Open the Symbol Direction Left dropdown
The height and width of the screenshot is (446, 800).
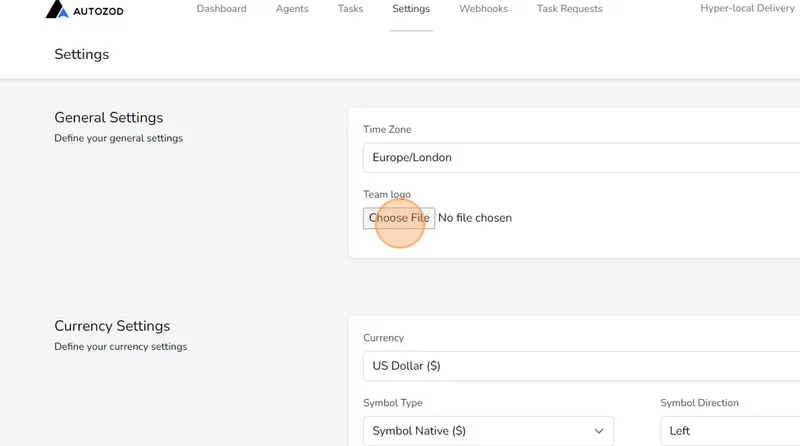pos(730,431)
